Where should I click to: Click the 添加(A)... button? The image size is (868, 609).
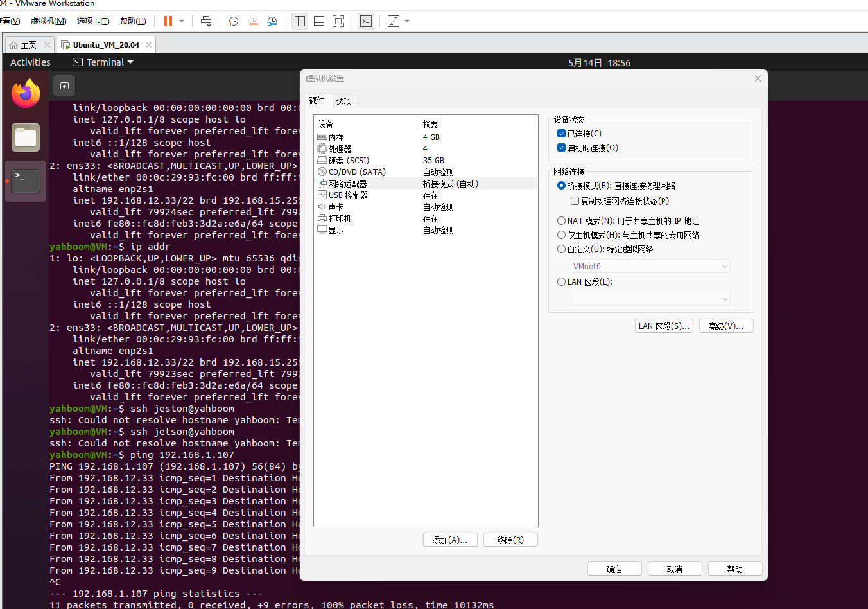(x=450, y=540)
